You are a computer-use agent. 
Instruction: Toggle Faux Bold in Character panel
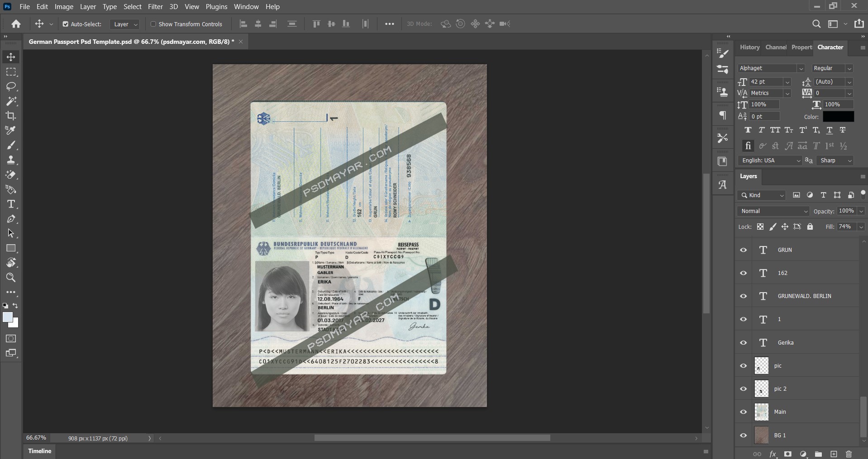pos(748,130)
